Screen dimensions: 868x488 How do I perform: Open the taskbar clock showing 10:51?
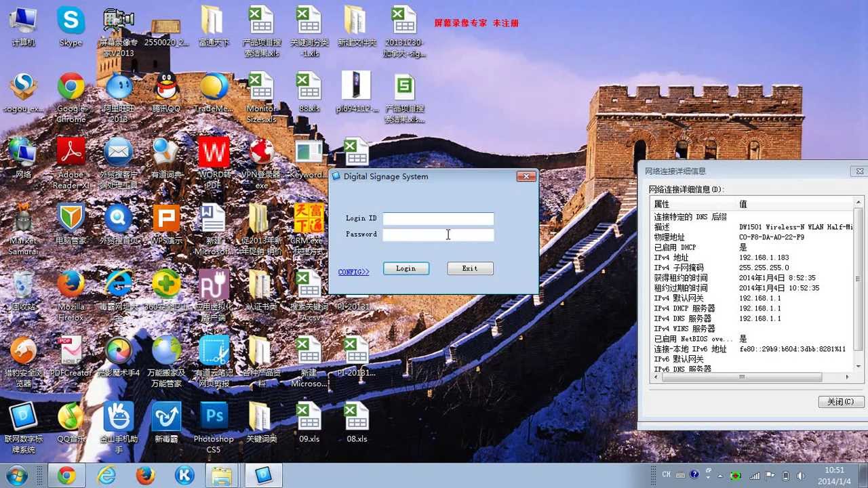(834, 475)
